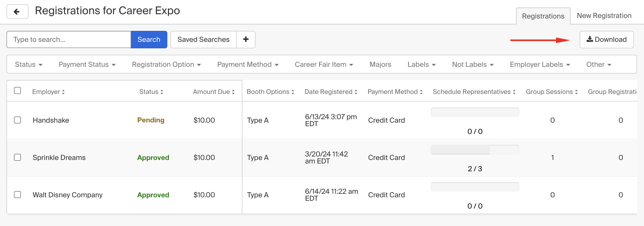Sort by Date Registered column
The height and width of the screenshot is (226, 644).
tap(331, 92)
